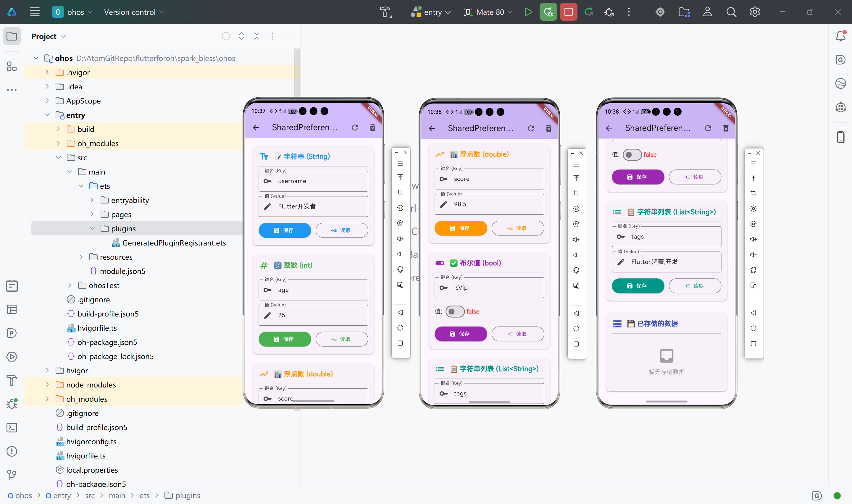Click the Locate target icon in Project panel
Screen dimensions: 852x504
226,36
